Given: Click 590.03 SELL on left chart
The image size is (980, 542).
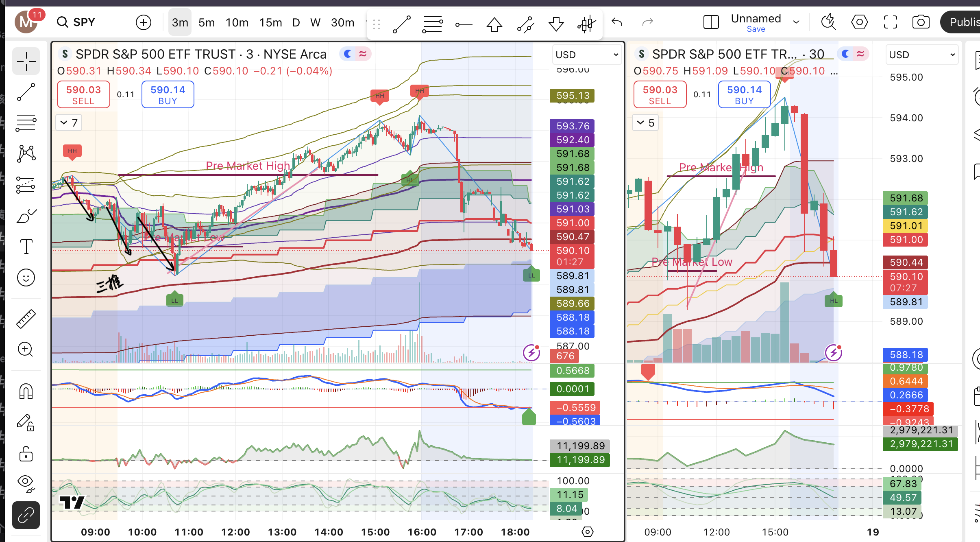Looking at the screenshot, I should tap(83, 94).
